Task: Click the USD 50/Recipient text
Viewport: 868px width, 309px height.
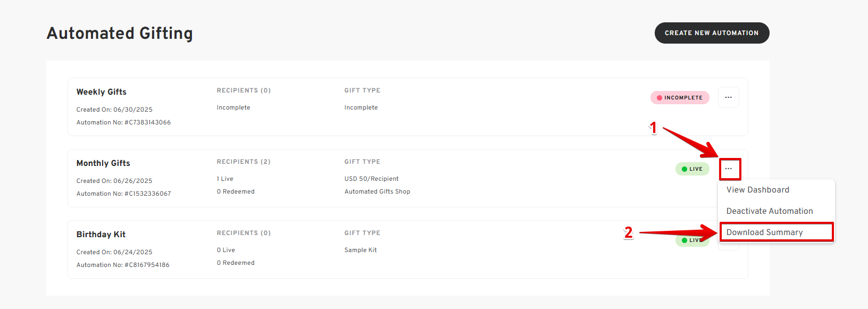Action: point(371,179)
